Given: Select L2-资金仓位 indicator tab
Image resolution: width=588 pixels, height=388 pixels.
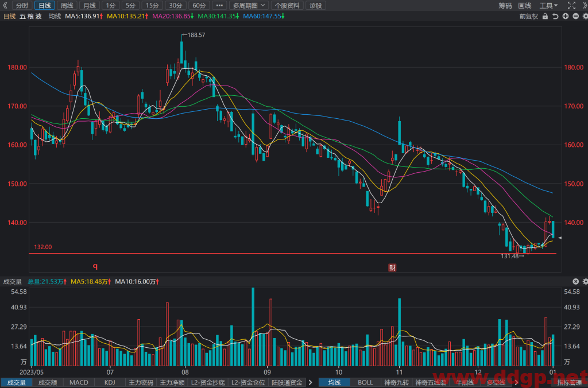Looking at the screenshot, I should click(248, 383).
